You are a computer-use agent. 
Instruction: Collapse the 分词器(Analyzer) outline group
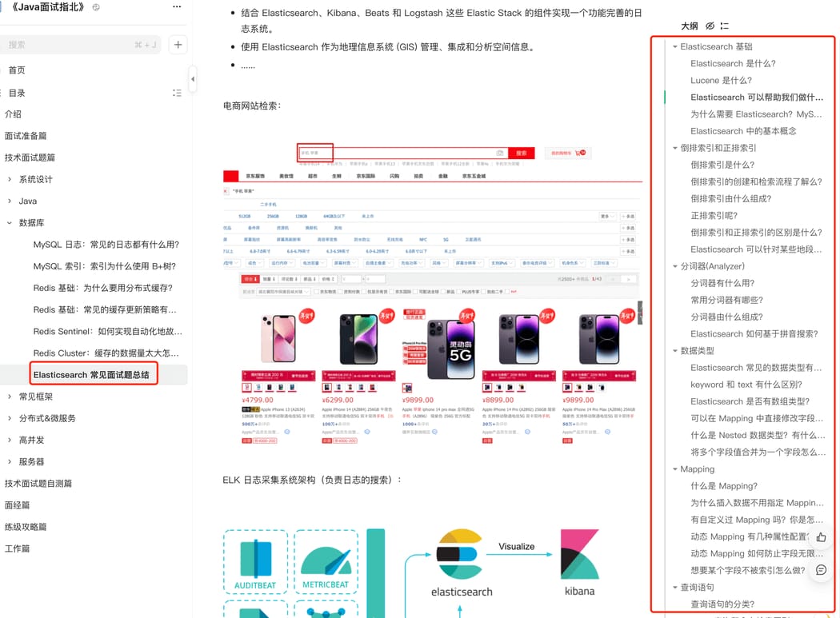(x=675, y=266)
